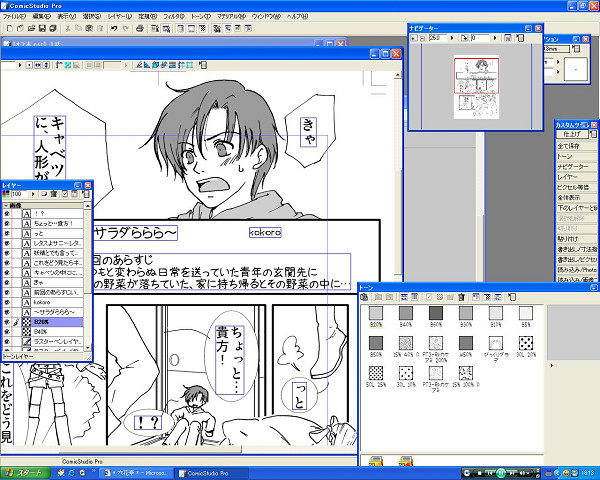600x480 pixels.
Task: Click the zoom value field in Navigator
Action: click(439, 38)
